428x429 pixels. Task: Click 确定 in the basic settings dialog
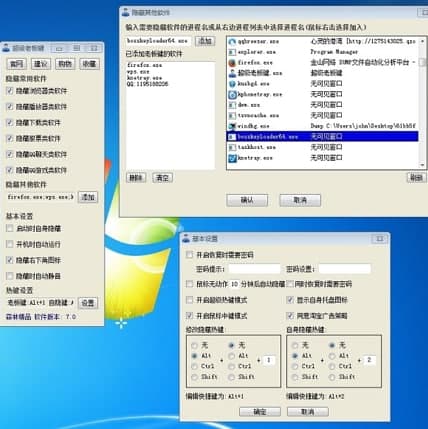pyautogui.click(x=260, y=411)
